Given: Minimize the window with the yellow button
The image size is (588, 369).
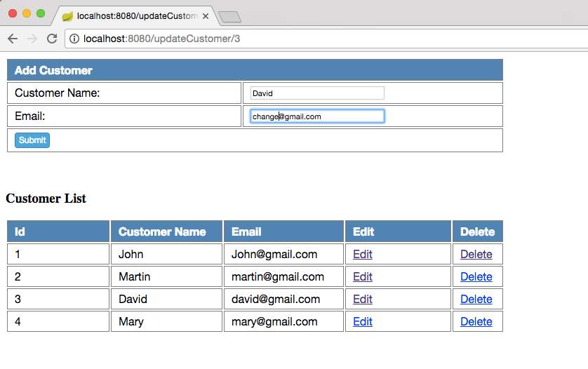Looking at the screenshot, I should pyautogui.click(x=27, y=13).
